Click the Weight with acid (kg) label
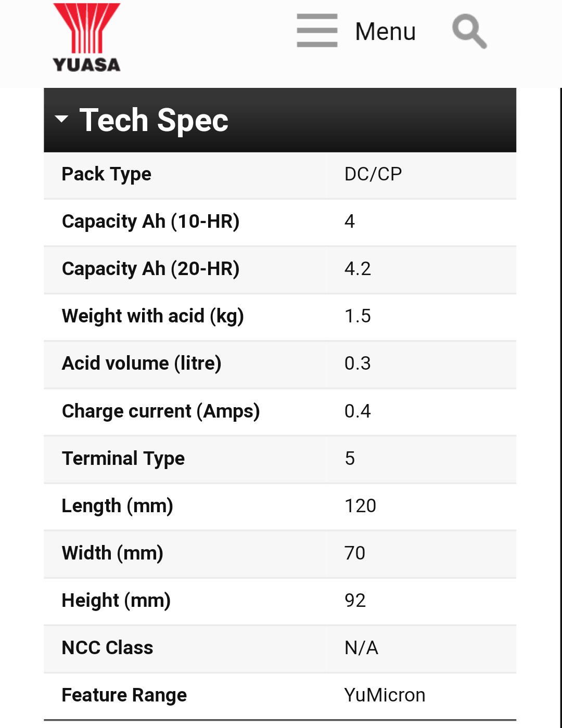Screen dimensions: 562x728 click(153, 316)
